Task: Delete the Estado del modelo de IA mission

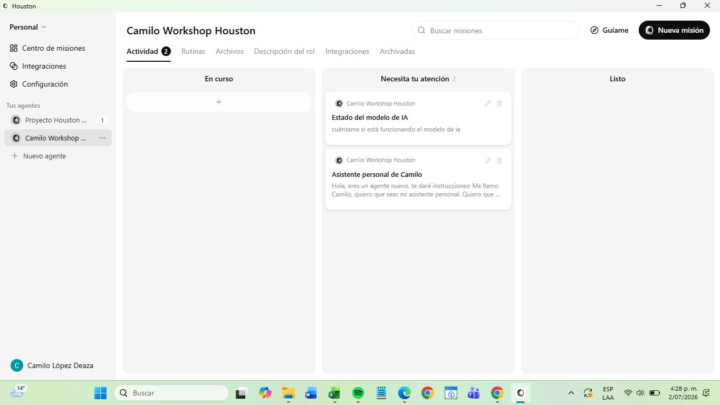Action: pos(500,104)
